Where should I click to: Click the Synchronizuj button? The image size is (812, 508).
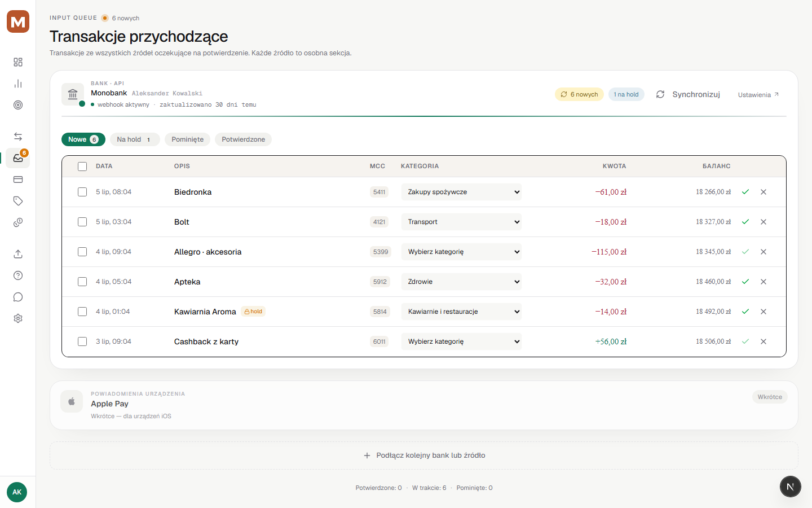tap(688, 94)
